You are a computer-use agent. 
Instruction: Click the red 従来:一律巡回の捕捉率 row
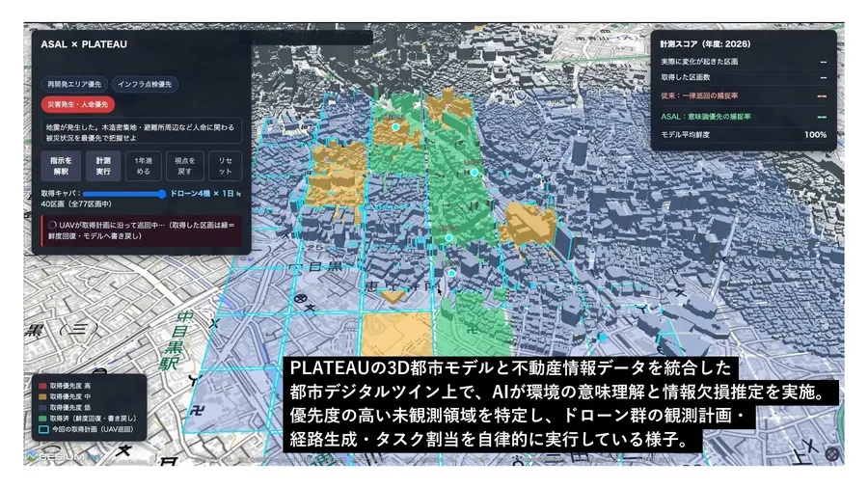[743, 95]
